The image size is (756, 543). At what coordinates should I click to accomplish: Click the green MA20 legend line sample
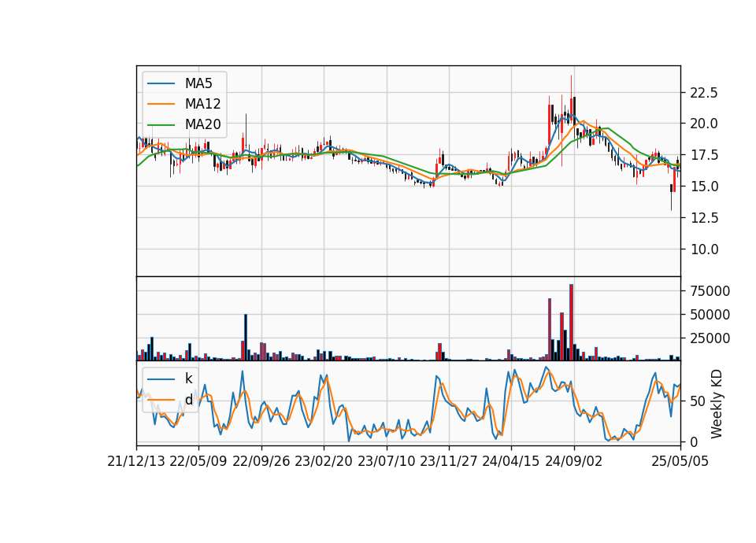coord(161,124)
